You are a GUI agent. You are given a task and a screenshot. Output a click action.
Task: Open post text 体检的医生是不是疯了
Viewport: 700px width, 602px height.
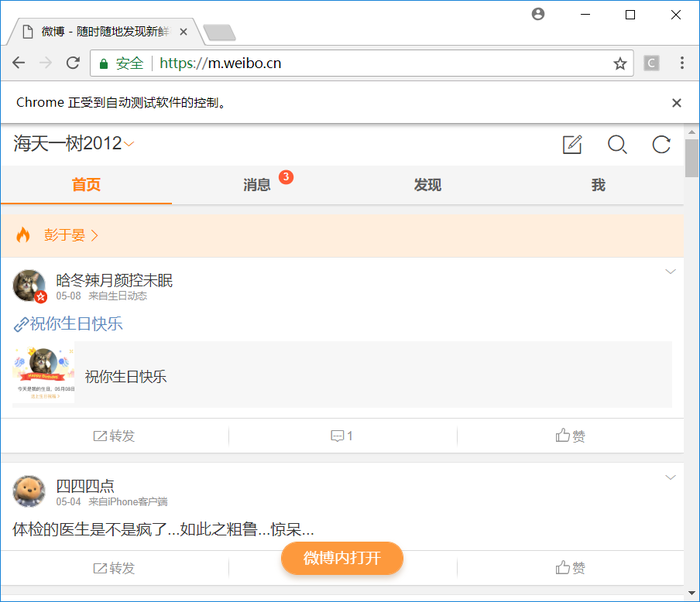click(163, 529)
